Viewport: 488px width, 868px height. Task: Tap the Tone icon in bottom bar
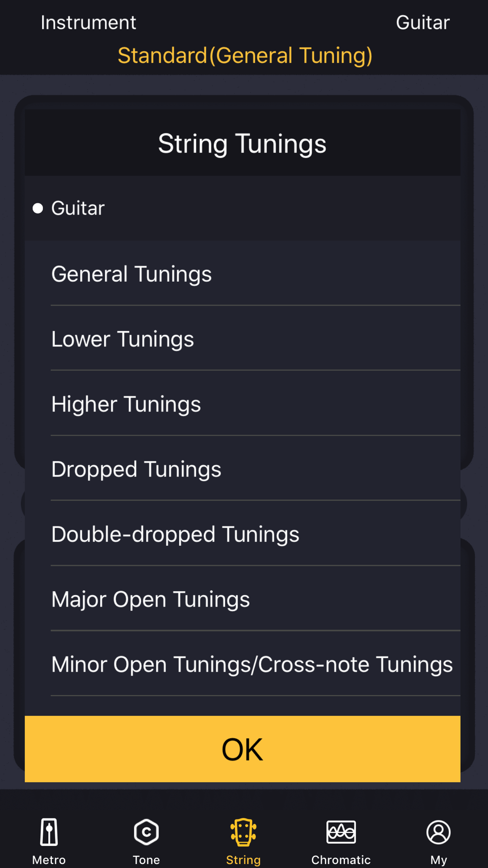tap(146, 832)
